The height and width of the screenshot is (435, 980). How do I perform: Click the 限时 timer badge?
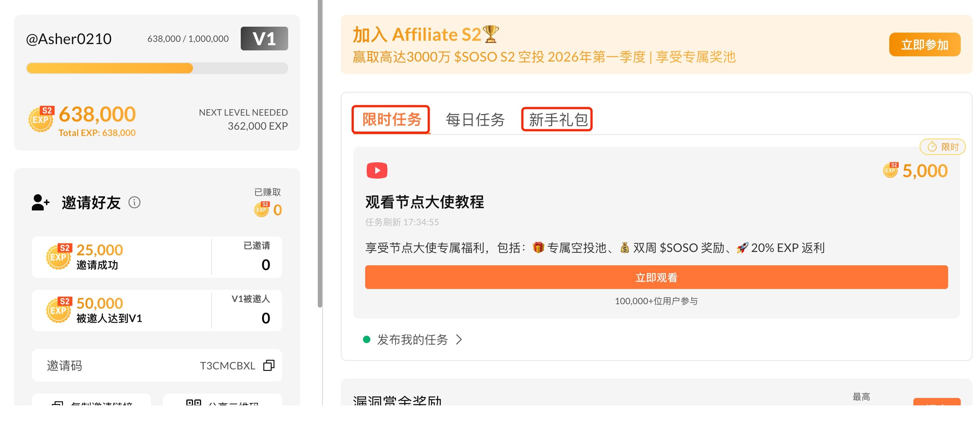tap(942, 147)
